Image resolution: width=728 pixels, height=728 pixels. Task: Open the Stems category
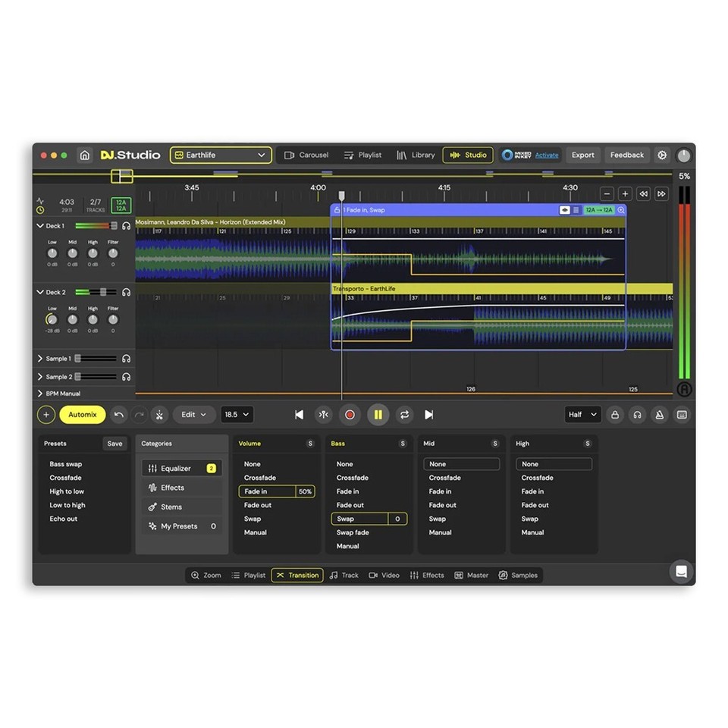(173, 507)
